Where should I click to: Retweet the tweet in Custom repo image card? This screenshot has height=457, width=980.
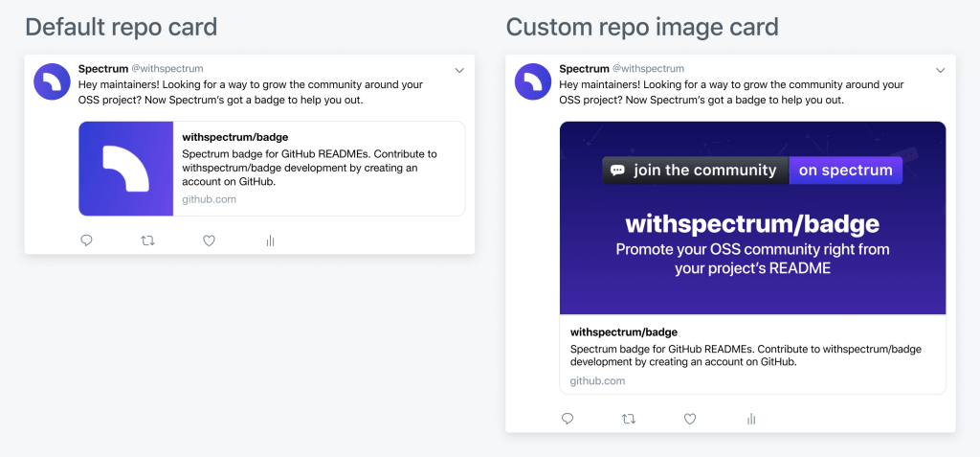pos(629,419)
